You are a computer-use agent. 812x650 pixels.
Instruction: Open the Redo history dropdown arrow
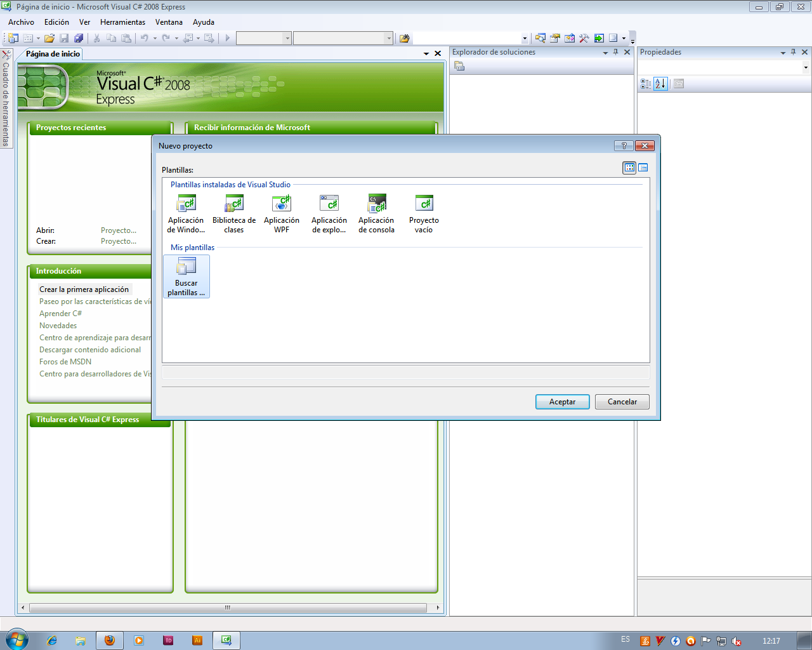pos(176,38)
